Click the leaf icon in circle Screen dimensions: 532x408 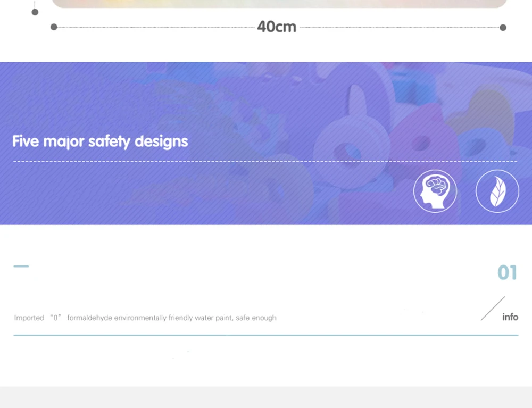click(497, 191)
